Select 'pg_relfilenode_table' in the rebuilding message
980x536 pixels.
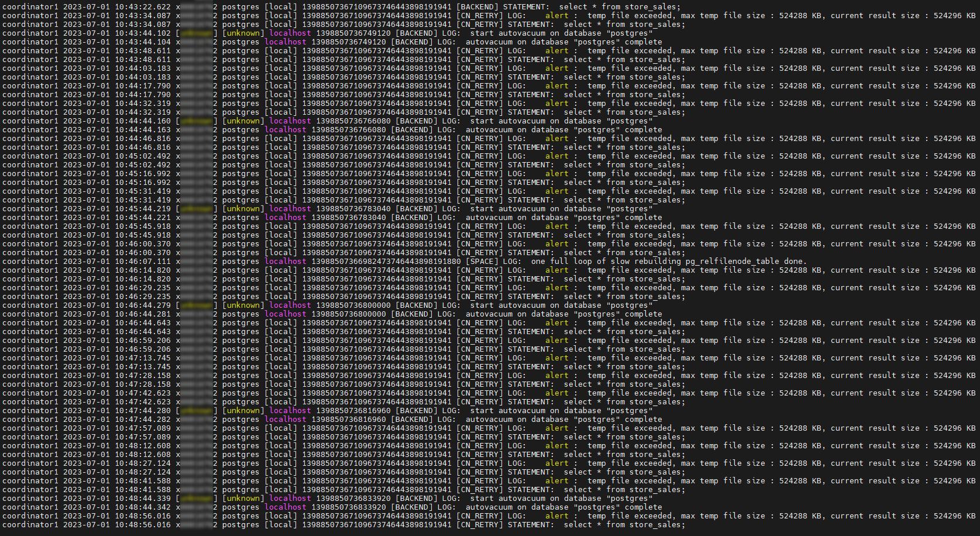733,262
